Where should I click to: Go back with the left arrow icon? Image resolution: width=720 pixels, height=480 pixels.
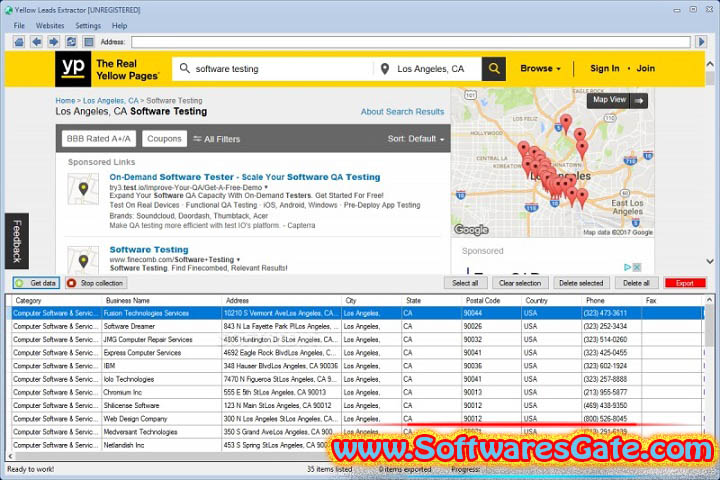pos(36,42)
